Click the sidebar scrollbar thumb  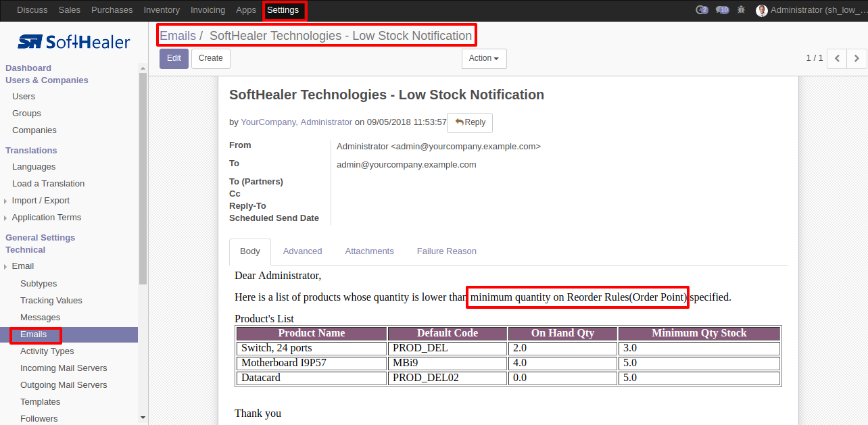coord(143,178)
